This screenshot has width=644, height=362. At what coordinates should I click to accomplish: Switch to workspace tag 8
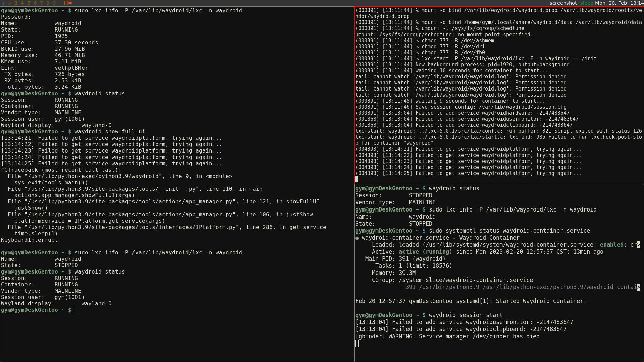pos(48,3)
